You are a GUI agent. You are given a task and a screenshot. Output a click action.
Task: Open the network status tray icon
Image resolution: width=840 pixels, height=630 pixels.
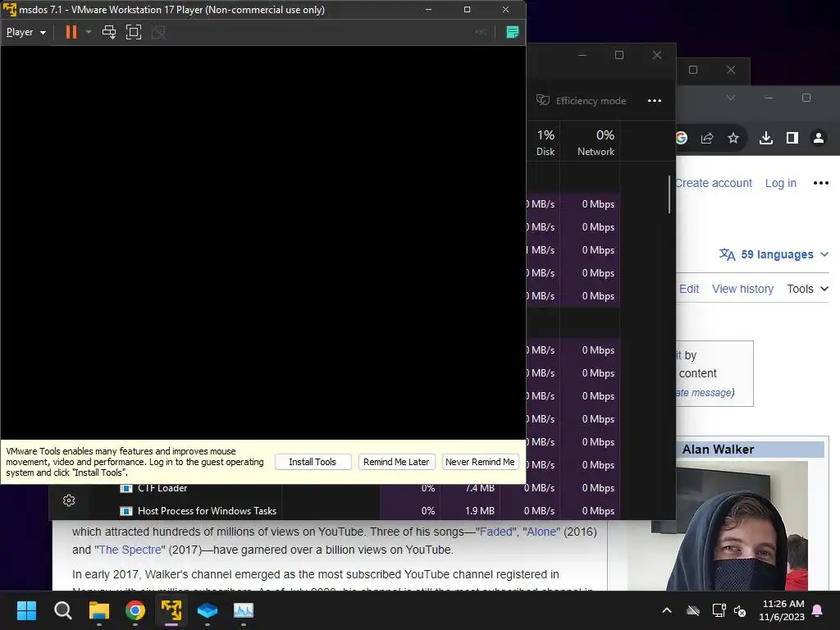719,610
